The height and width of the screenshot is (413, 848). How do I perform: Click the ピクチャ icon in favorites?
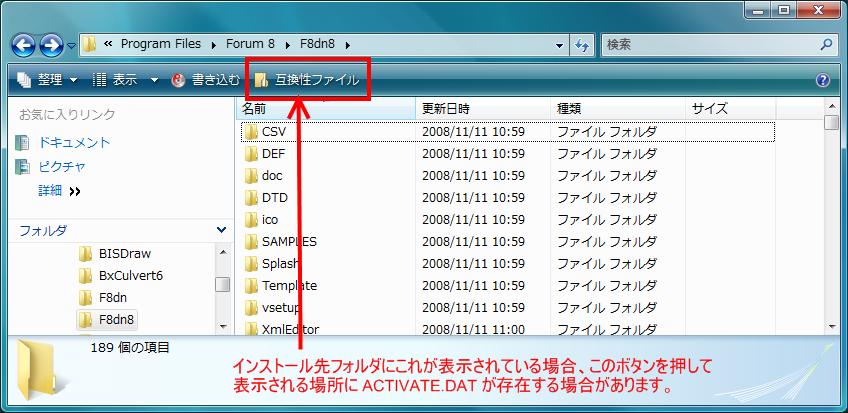point(22,166)
